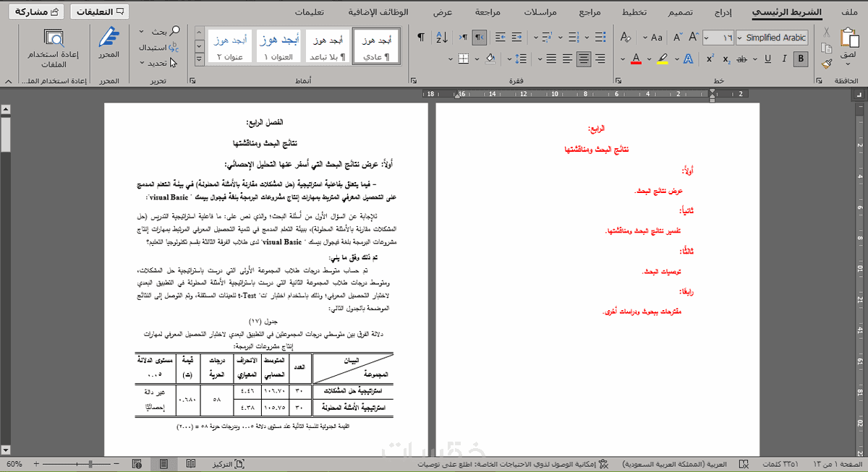Apply the Normal (عادي) style
Screen dimensions: 868x472
click(375, 47)
